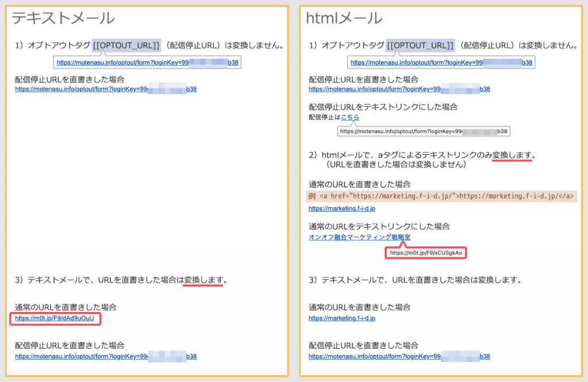The width and height of the screenshot is (588, 382).
Task: Open marketing.f-i-d.jp link in htmlメール section 3
Action: coord(342,318)
